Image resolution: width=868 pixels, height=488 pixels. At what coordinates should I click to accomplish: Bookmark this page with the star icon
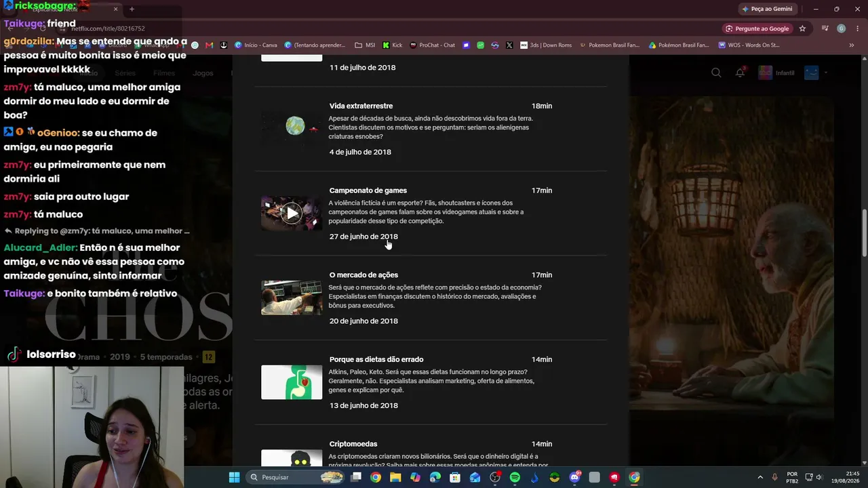point(802,28)
